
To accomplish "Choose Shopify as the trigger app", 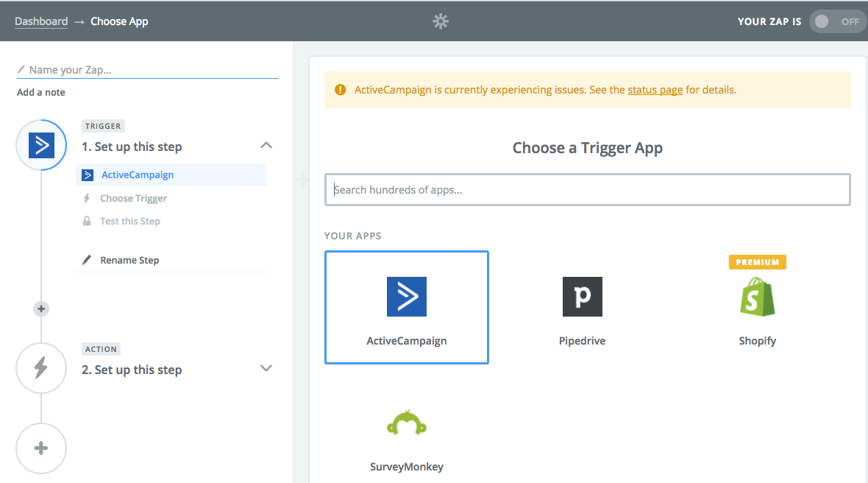I will click(757, 307).
